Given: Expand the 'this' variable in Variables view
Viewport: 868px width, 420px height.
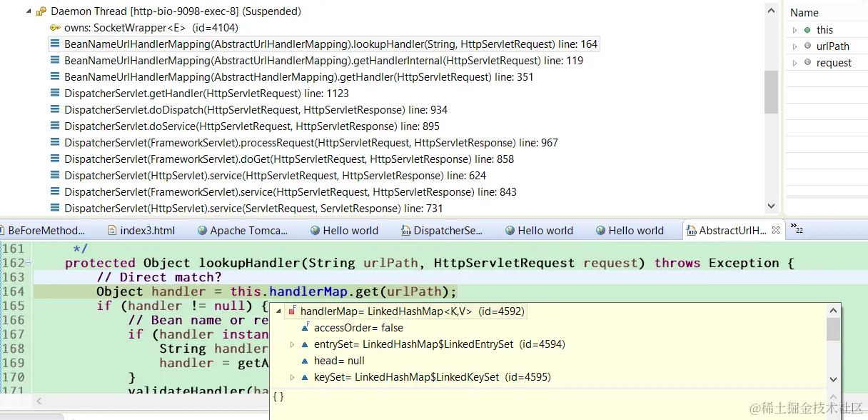Looking at the screenshot, I should 794,30.
